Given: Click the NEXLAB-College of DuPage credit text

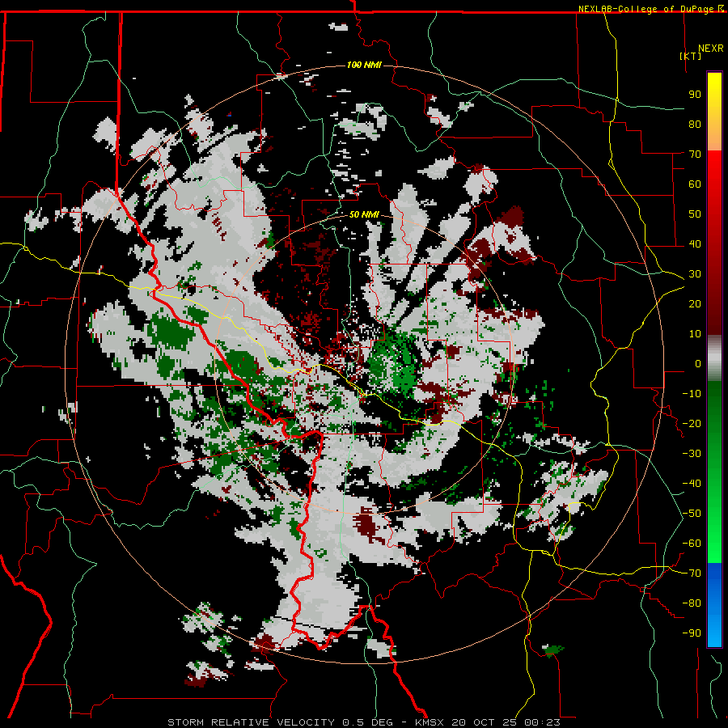Looking at the screenshot, I should tap(645, 9).
